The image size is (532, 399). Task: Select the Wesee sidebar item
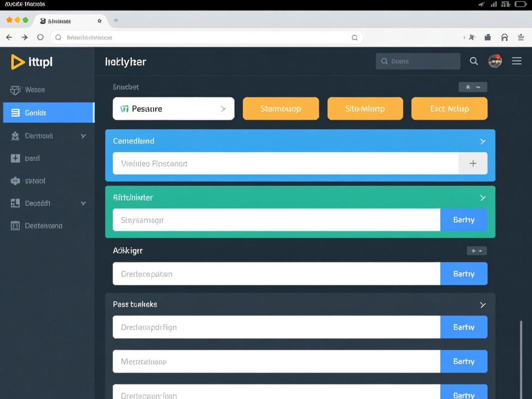pyautogui.click(x=35, y=90)
